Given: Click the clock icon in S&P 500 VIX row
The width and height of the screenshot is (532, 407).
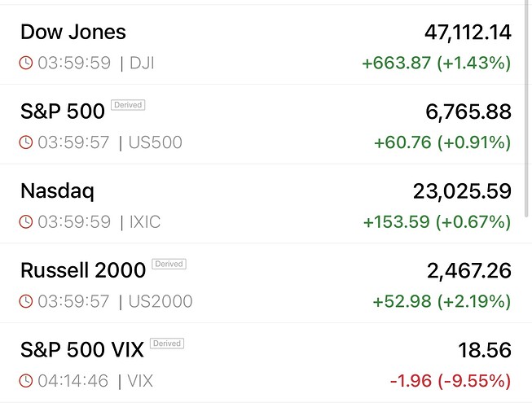Looking at the screenshot, I should pos(25,380).
